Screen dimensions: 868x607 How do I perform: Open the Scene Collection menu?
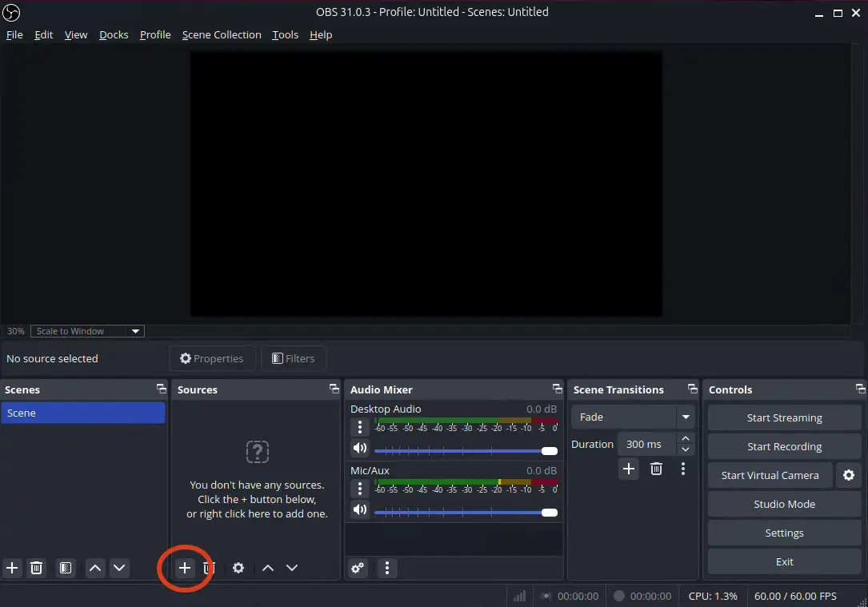(x=222, y=35)
